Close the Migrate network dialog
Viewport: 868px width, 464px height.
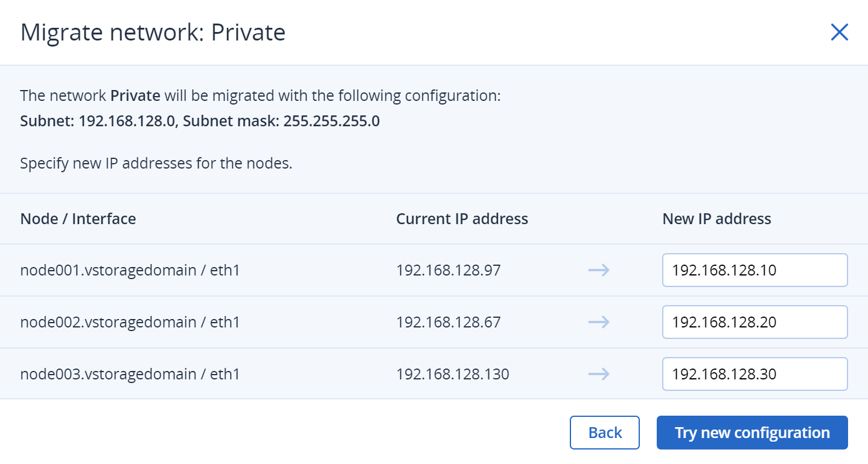tap(839, 33)
